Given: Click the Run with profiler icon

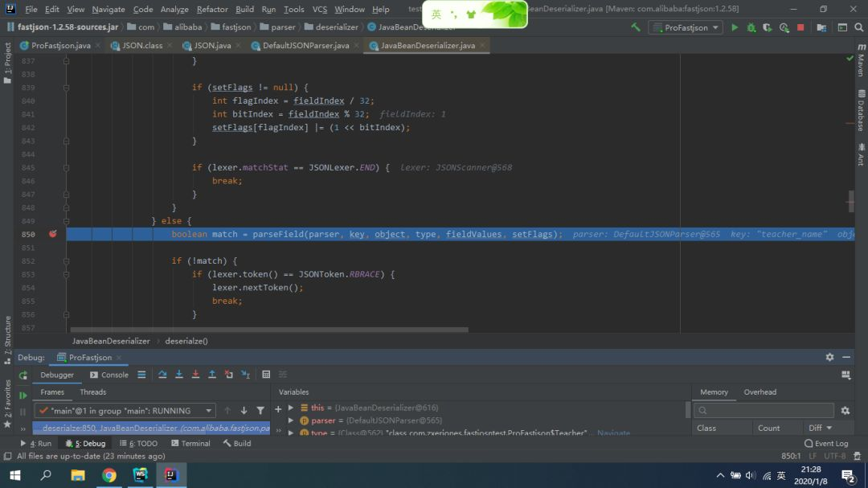Looking at the screenshot, I should 784,27.
